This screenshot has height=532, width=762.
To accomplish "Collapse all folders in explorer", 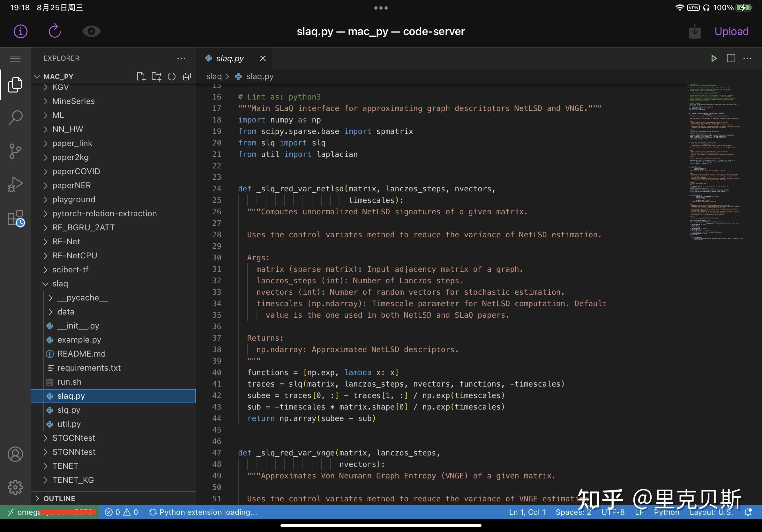I will pyautogui.click(x=187, y=77).
